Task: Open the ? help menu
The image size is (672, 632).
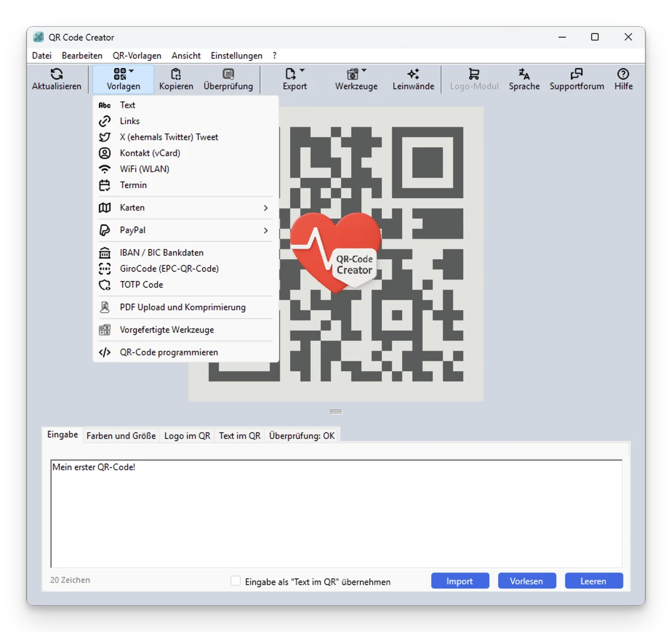Action: tap(274, 55)
